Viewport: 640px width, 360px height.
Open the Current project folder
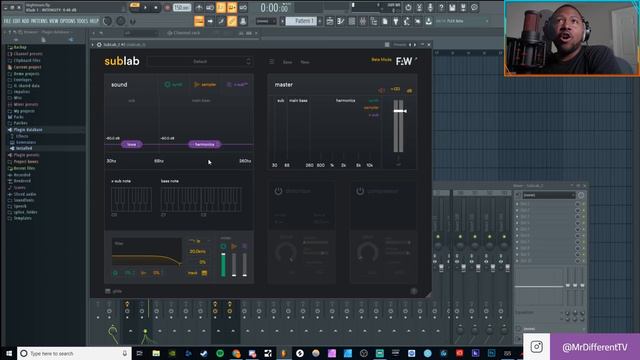tap(24, 67)
